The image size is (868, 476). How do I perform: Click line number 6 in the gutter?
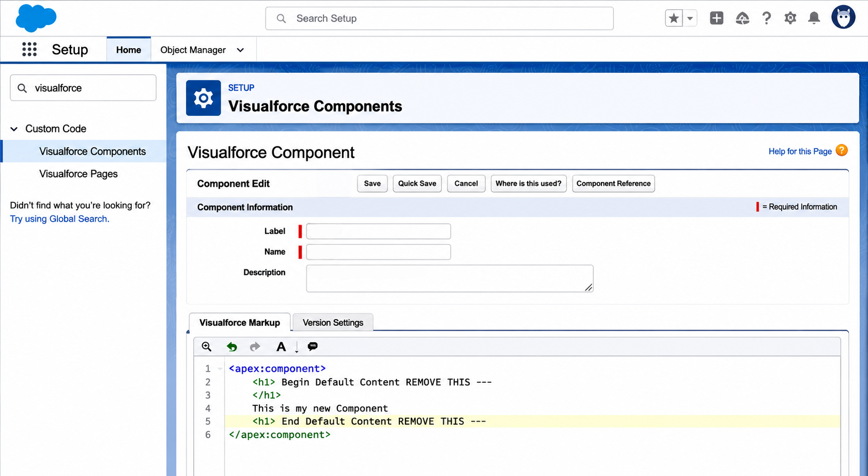[x=208, y=434]
